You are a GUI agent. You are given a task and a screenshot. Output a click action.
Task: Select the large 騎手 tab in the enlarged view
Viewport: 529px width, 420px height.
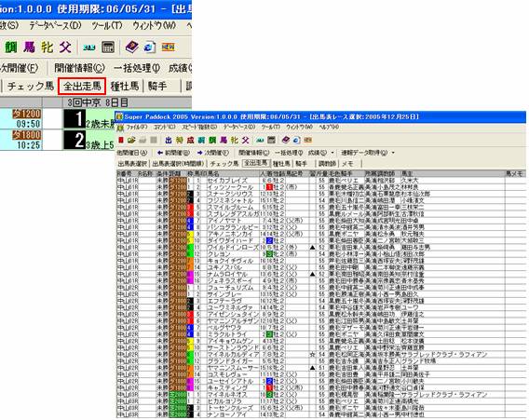157,87
